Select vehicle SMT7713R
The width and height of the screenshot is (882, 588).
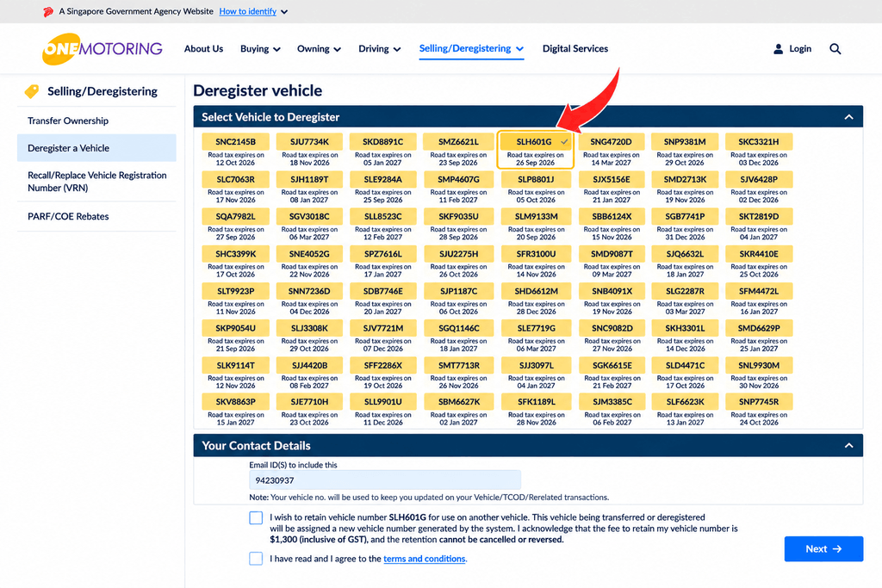pyautogui.click(x=458, y=365)
